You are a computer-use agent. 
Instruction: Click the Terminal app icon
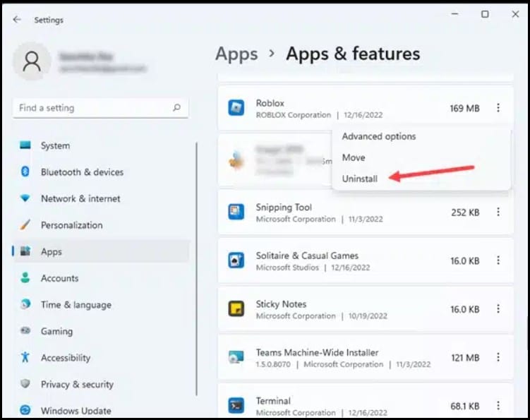pyautogui.click(x=236, y=405)
